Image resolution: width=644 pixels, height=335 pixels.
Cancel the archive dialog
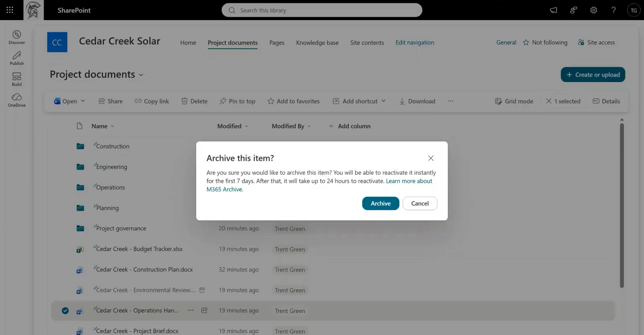[420, 204]
